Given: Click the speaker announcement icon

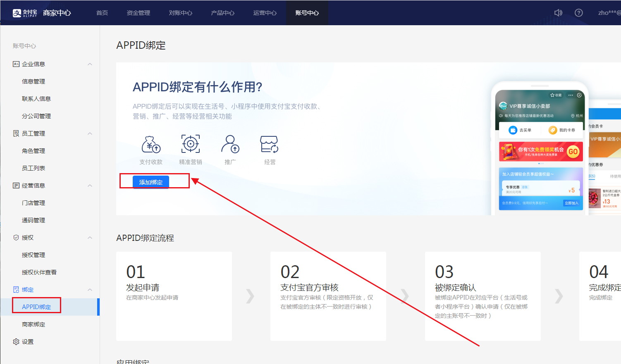Looking at the screenshot, I should [x=558, y=13].
